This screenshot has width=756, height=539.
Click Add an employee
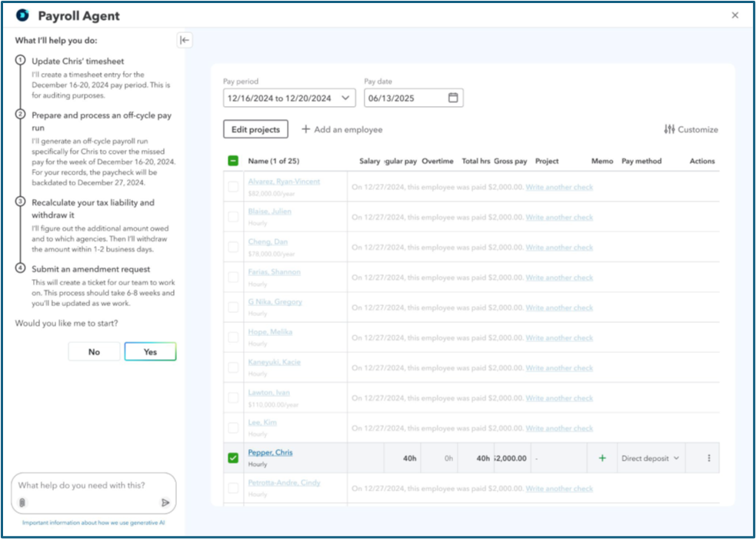[x=341, y=129]
